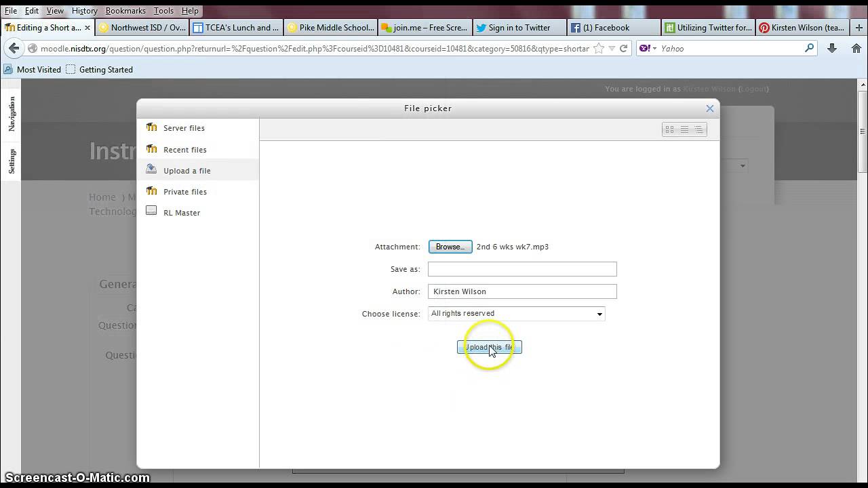The width and height of the screenshot is (868, 488).
Task: Click the Browse button for attachment
Action: 450,247
